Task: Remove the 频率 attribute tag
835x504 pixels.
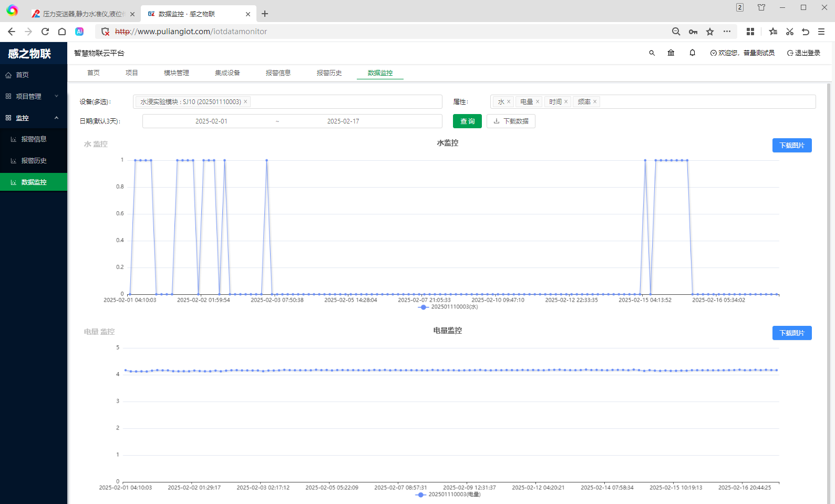Action: pyautogui.click(x=595, y=102)
